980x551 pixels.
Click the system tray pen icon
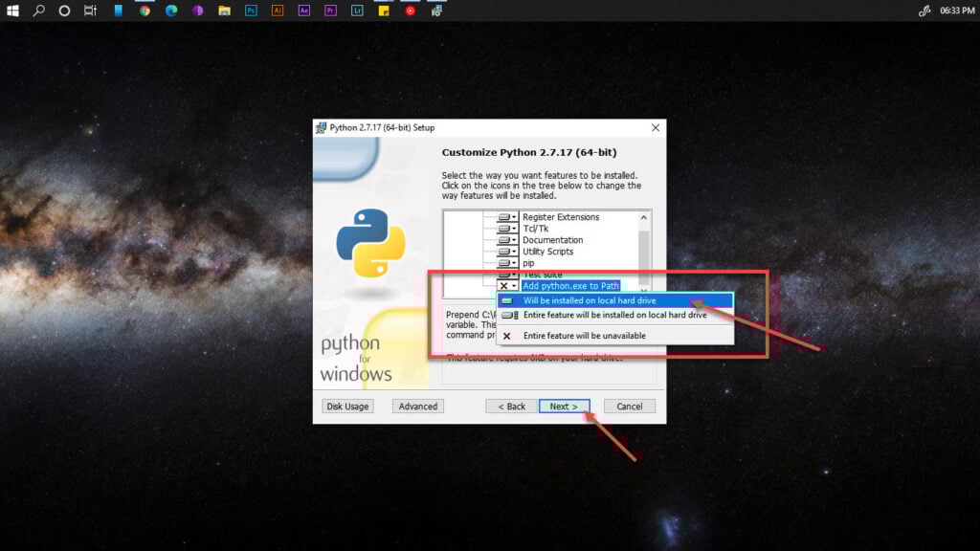(924, 11)
